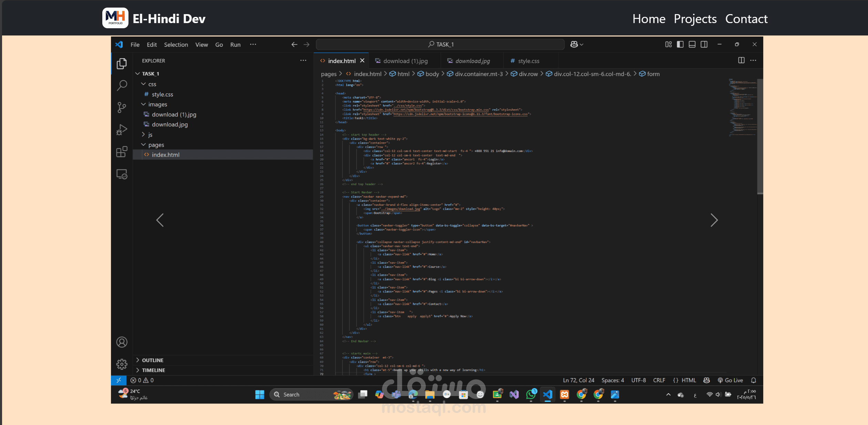Open the Selection menu

coord(176,45)
